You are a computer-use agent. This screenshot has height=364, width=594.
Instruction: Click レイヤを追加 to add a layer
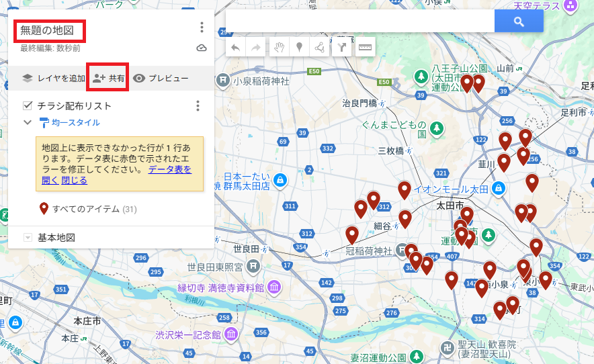click(x=53, y=79)
